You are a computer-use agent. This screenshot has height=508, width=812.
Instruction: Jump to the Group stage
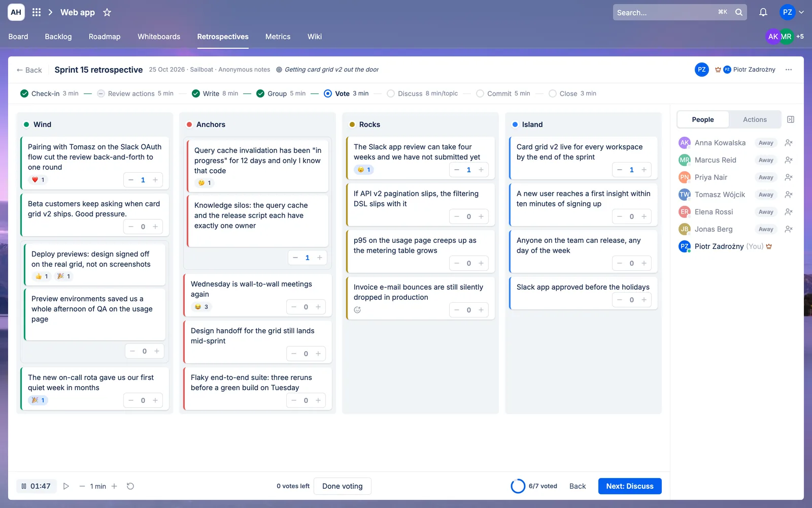281,93
